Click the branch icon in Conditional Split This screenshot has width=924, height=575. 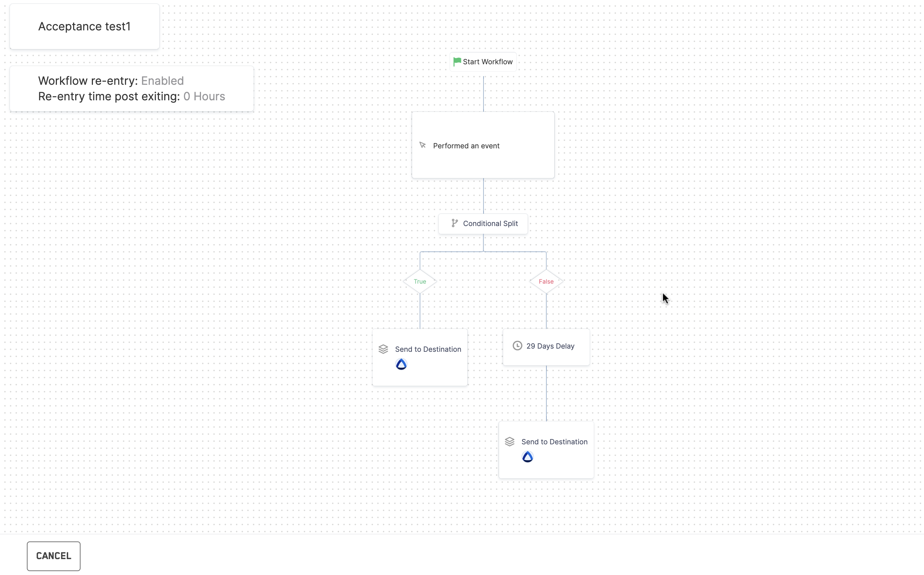coord(454,223)
